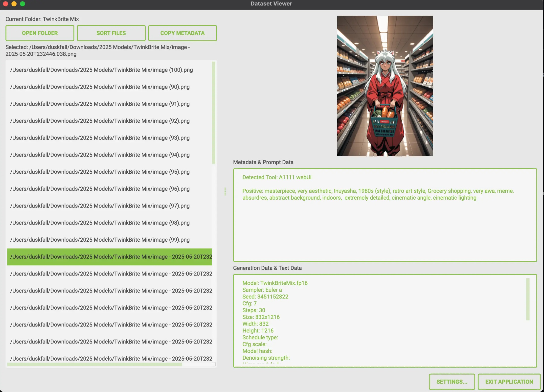Select image (90).png in the file list
Viewport: 544px width, 392px height.
point(110,87)
